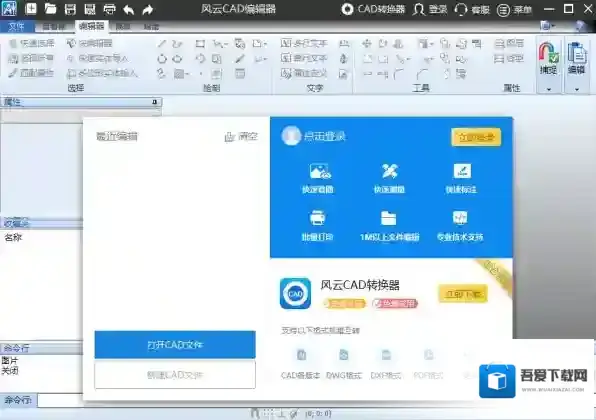The width and height of the screenshot is (596, 420).
Task: Open the 菜单 menu in title bar
Action: coord(514,10)
